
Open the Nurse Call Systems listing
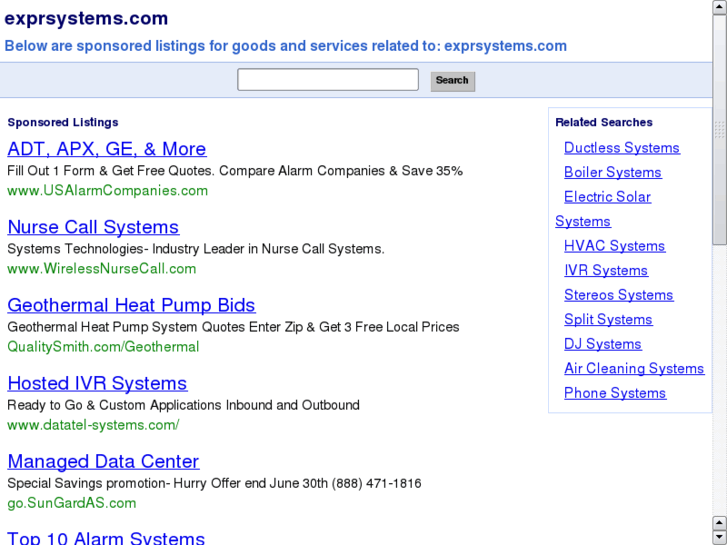tap(93, 227)
